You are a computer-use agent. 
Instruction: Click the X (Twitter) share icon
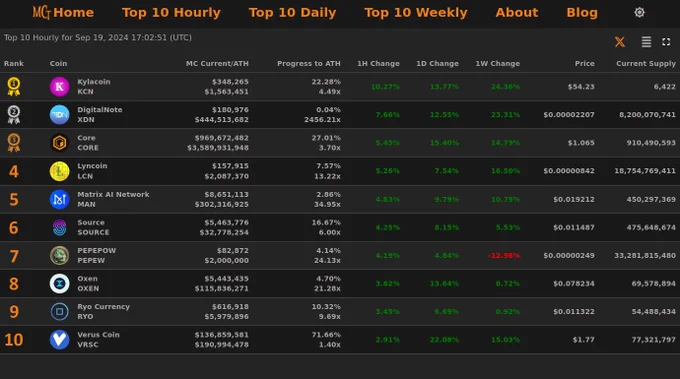pyautogui.click(x=620, y=42)
